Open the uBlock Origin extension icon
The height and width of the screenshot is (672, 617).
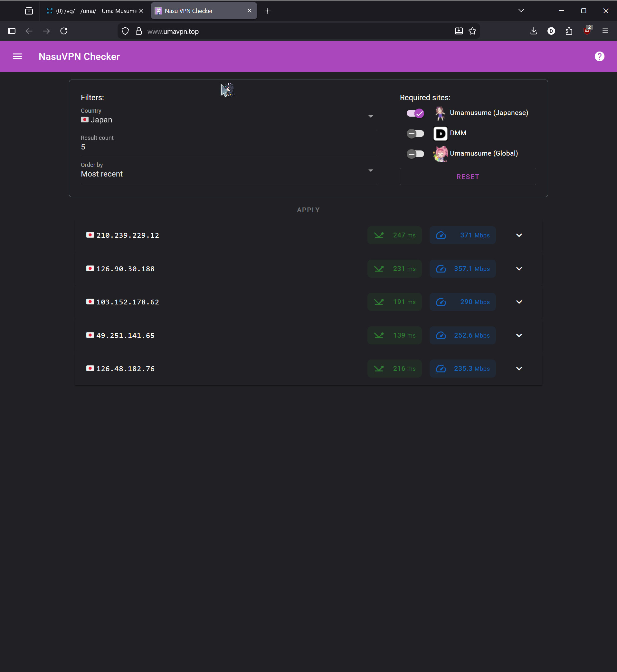point(587,30)
